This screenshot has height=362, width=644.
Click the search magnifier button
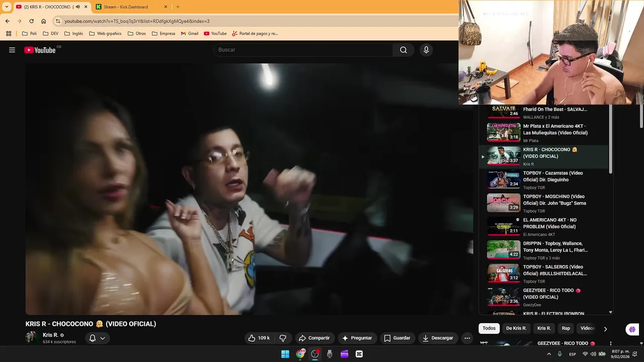(x=404, y=50)
